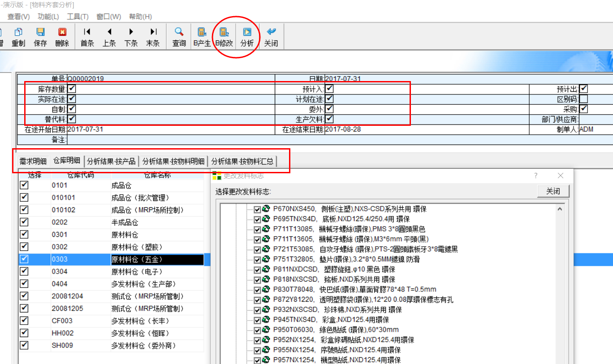Click the 关闭 button in the dialog
Viewport: 613px width, 364px height.
(x=553, y=191)
